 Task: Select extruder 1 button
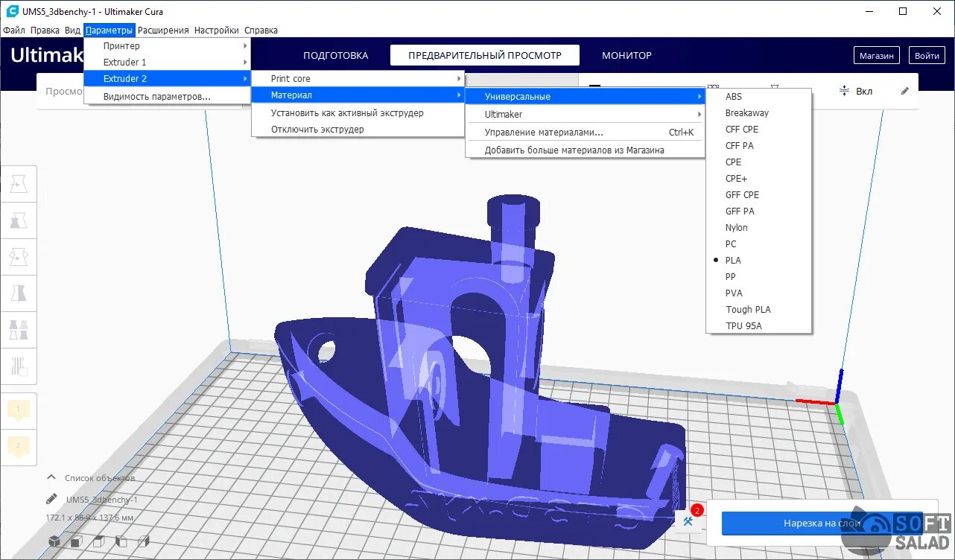click(19, 410)
